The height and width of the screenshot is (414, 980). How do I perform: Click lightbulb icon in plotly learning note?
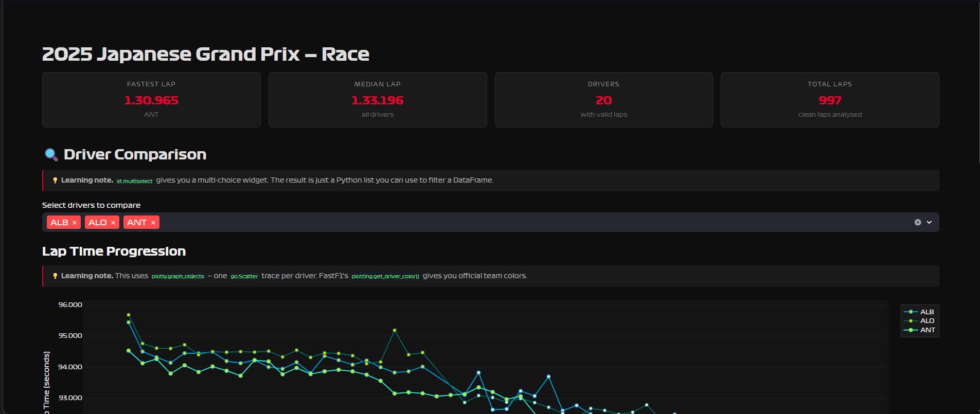click(x=55, y=276)
